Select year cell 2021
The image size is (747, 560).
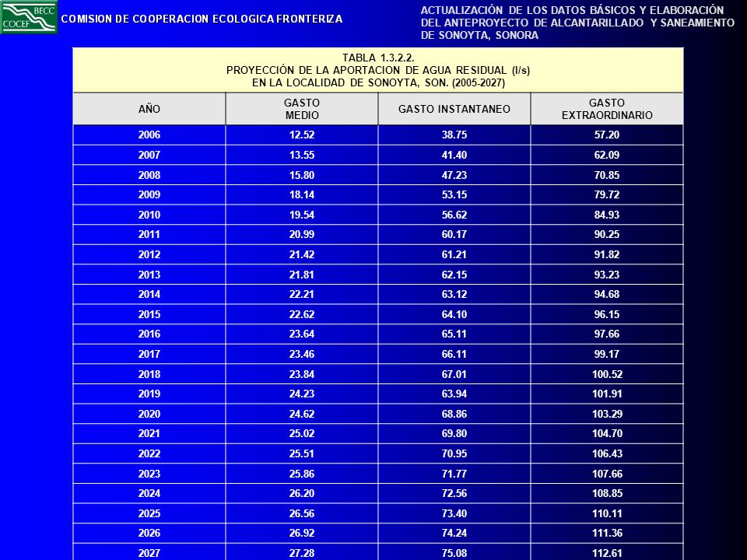pos(149,433)
